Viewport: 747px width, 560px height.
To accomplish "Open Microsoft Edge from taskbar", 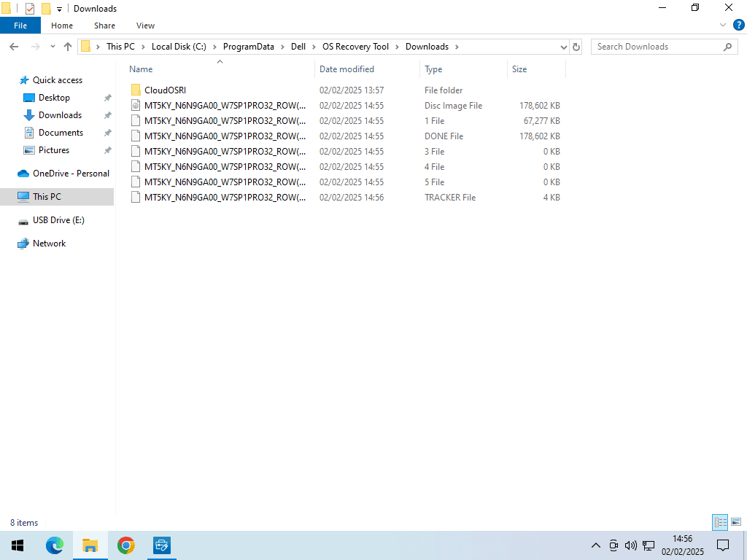I will coord(55,545).
